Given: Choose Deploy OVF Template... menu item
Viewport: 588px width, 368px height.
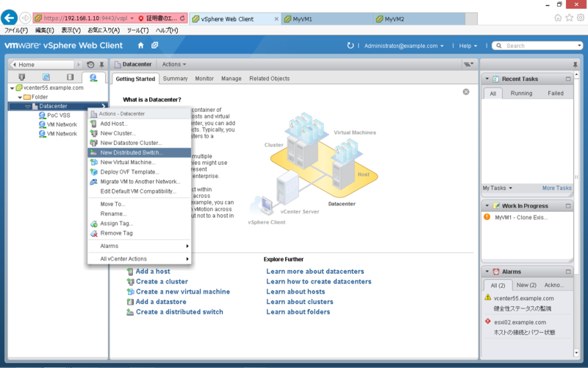Looking at the screenshot, I should point(140,172).
